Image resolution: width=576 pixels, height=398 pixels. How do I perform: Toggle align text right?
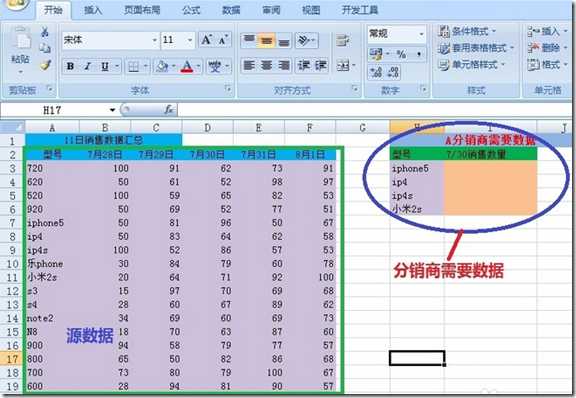(284, 66)
